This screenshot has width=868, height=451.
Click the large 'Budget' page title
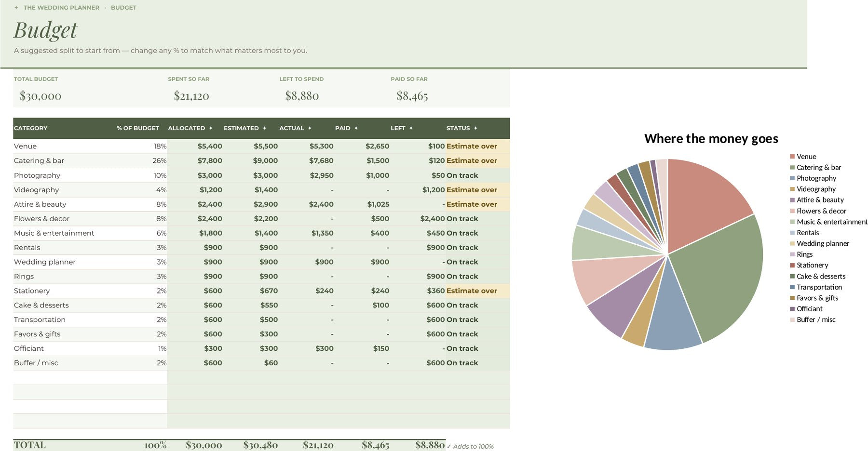45,30
